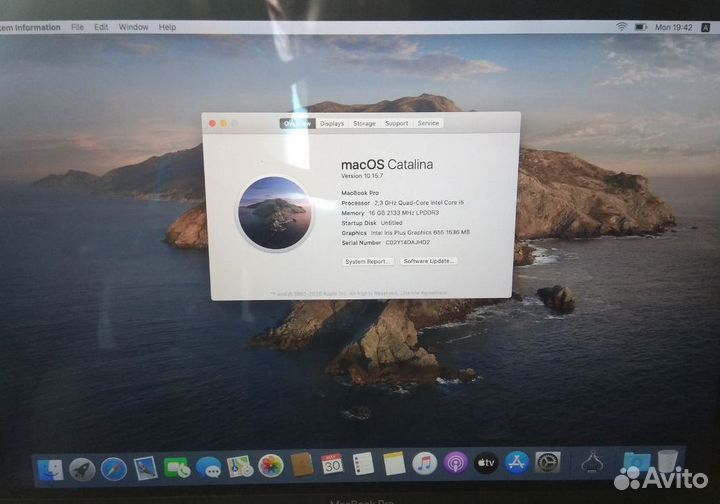Click the running System Information Dock icon
This screenshot has width=720, height=504.
(593, 461)
